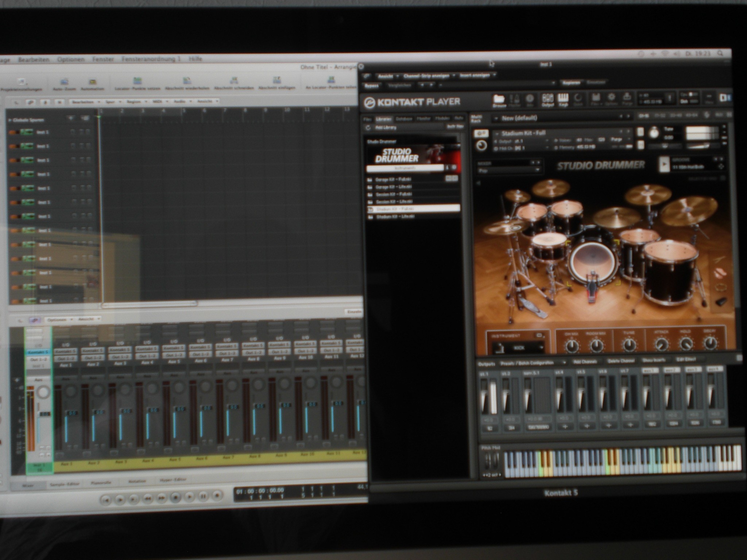Click the Add Library button

pyautogui.click(x=386, y=128)
